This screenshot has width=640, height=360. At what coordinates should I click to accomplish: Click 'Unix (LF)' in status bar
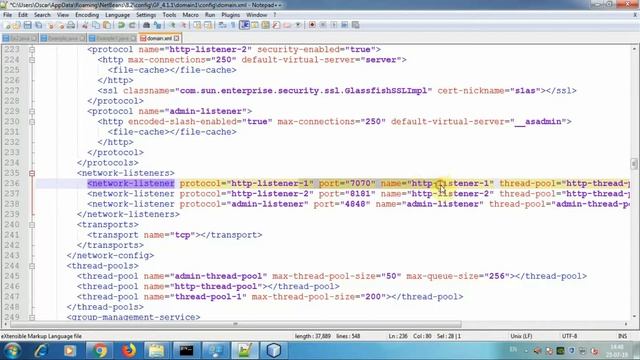[x=521, y=336]
